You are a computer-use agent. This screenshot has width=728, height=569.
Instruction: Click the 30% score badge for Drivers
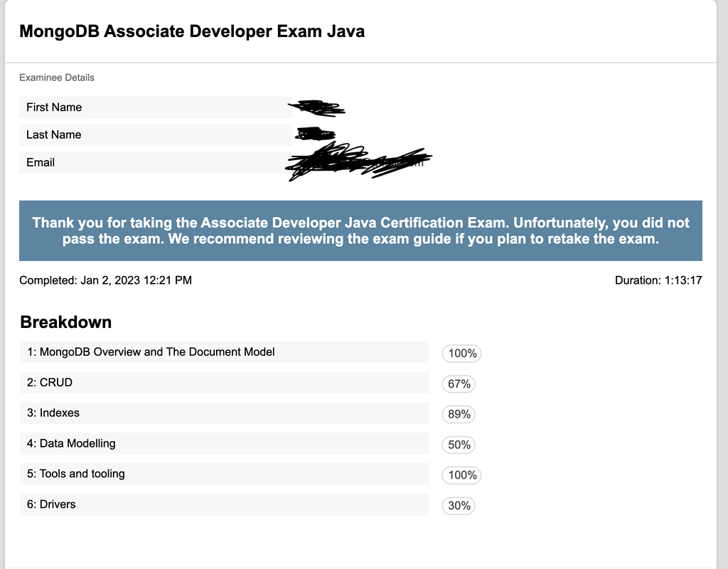click(x=459, y=506)
